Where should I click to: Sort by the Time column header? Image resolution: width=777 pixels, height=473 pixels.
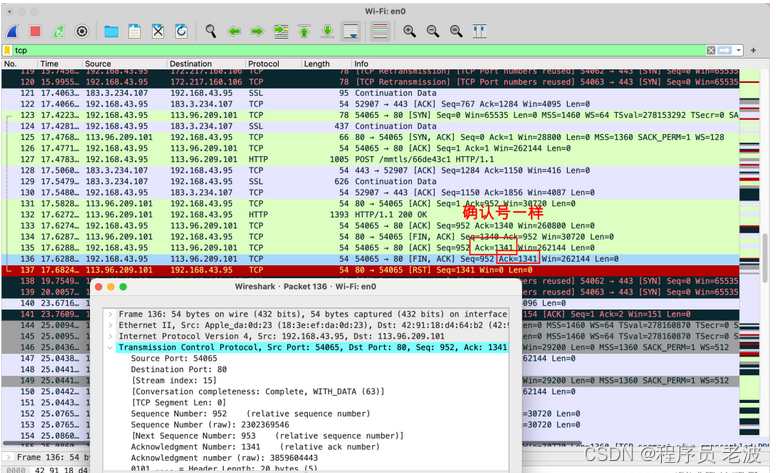[x=59, y=63]
